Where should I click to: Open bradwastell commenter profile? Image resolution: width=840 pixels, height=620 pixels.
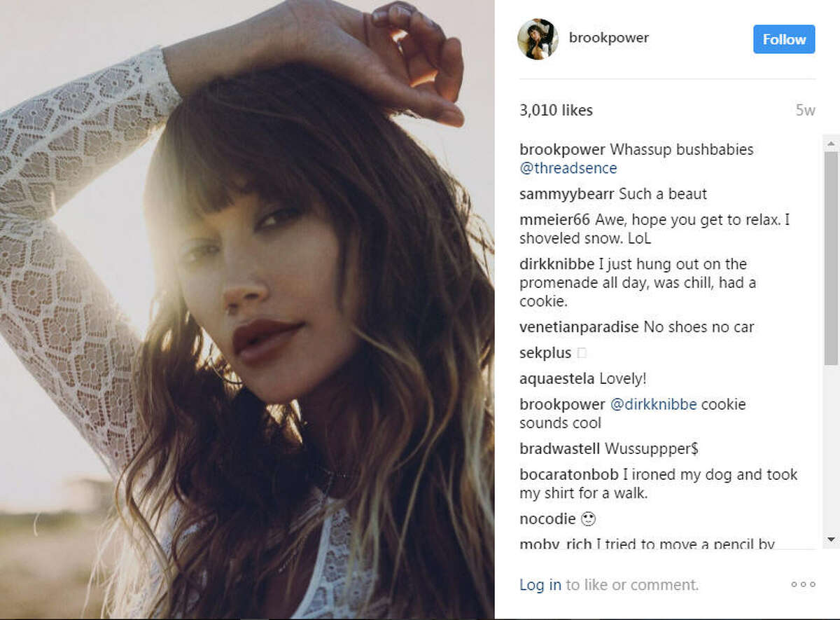coord(560,448)
